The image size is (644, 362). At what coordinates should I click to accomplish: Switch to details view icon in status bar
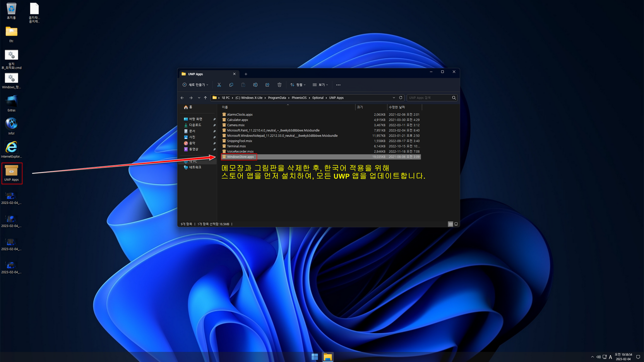(x=450, y=224)
